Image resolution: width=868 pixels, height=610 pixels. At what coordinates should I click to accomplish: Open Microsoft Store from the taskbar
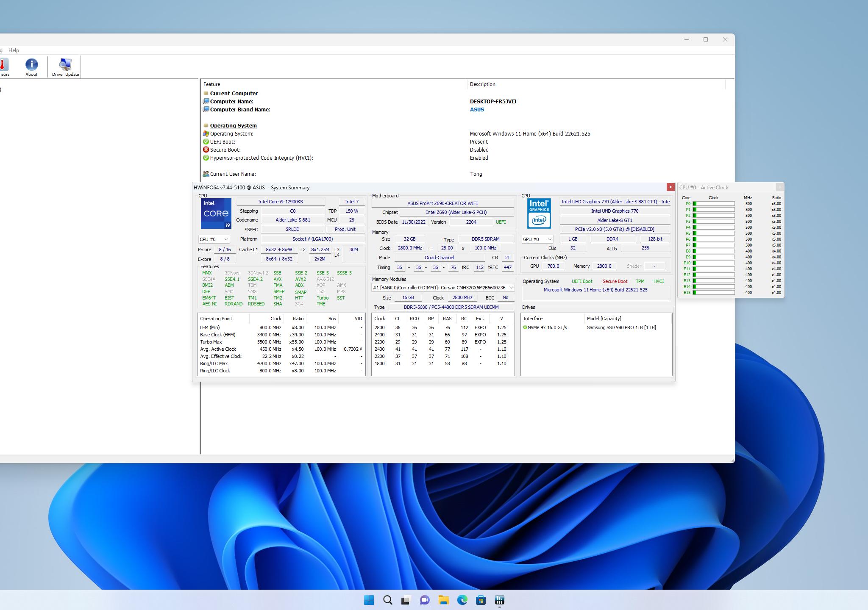pos(481,600)
